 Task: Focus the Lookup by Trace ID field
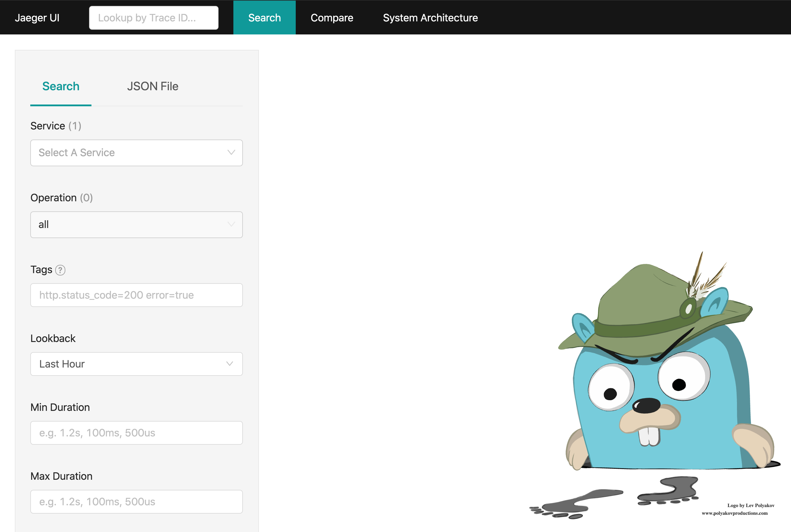click(x=154, y=18)
